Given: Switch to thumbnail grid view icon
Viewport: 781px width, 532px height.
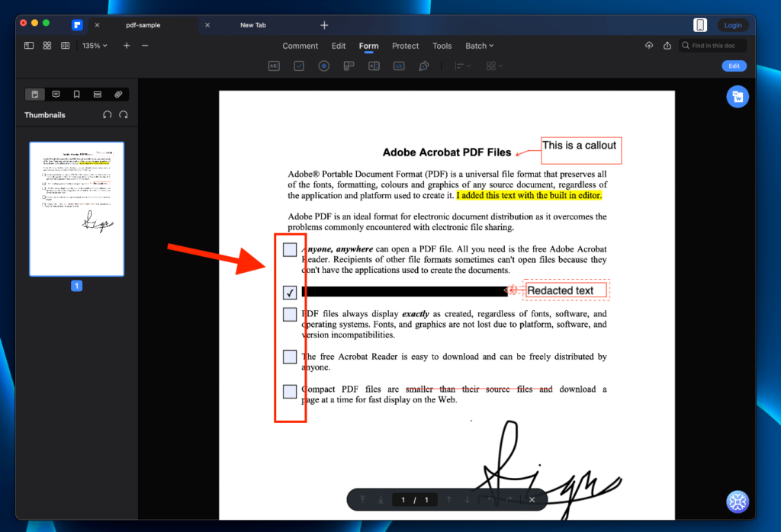Looking at the screenshot, I should tap(47, 45).
